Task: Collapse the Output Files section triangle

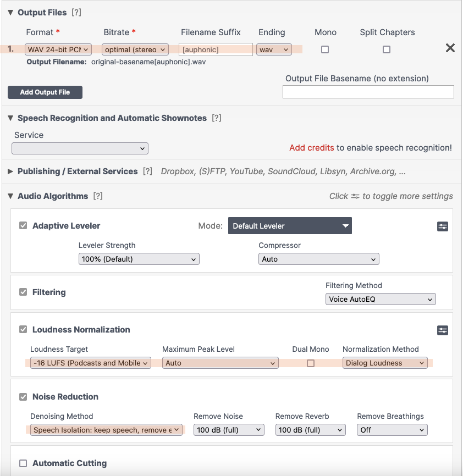Action: tap(10, 13)
